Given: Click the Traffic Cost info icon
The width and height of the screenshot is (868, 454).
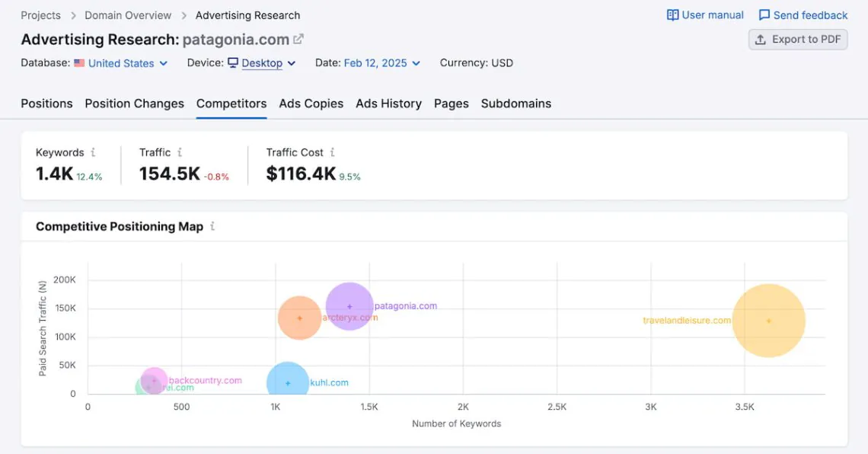Looking at the screenshot, I should (x=332, y=152).
